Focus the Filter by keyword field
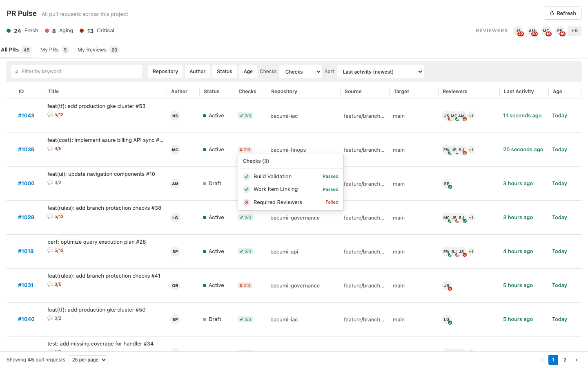Image resolution: width=588 pixels, height=368 pixels. pos(76,72)
